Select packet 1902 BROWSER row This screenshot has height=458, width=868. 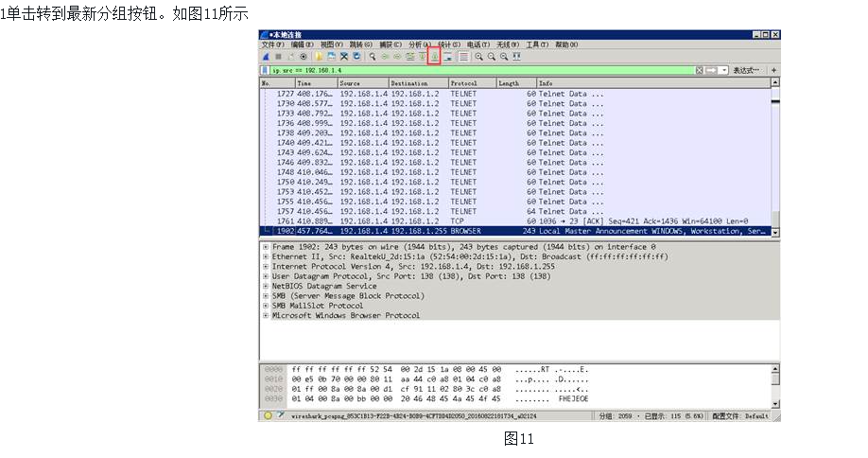coord(514,231)
